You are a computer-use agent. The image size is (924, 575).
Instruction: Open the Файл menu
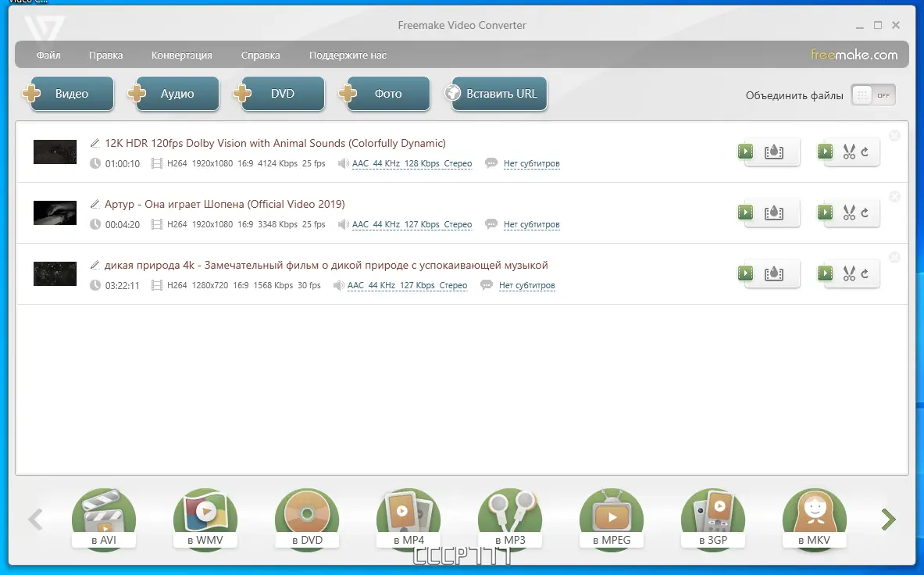48,55
